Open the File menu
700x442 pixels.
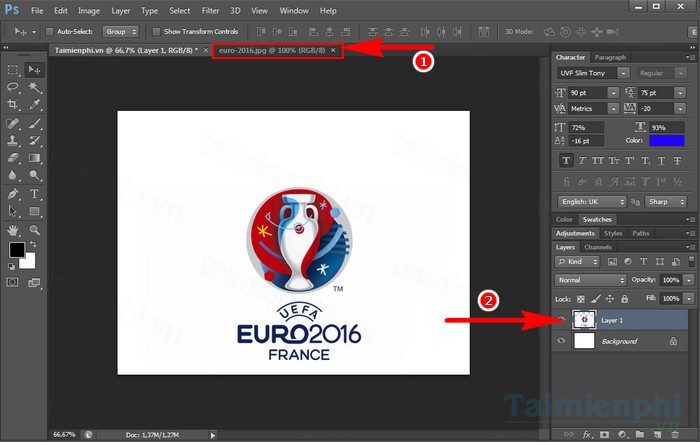click(37, 11)
